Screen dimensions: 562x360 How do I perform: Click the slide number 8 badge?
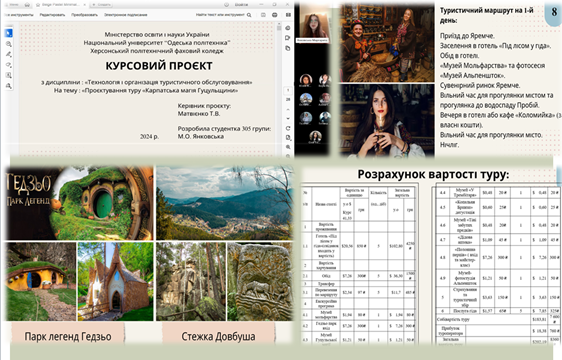pyautogui.click(x=554, y=12)
